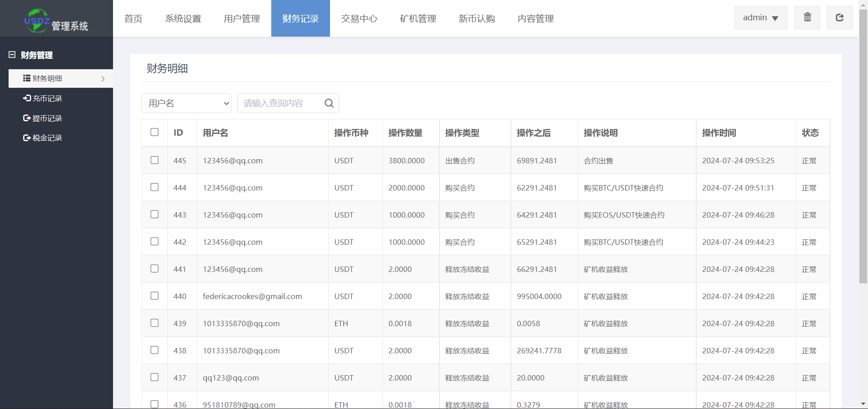Focus the 请输入查询内容 search field

[x=280, y=103]
